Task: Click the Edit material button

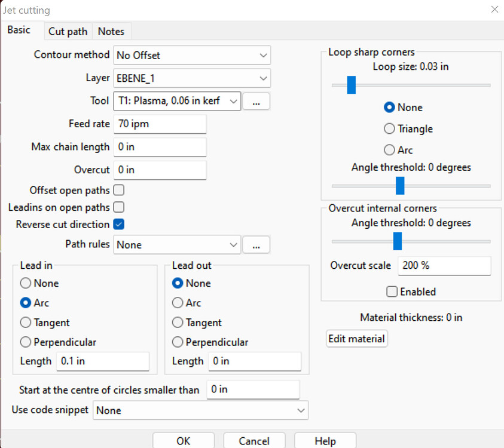Action: coord(356,338)
